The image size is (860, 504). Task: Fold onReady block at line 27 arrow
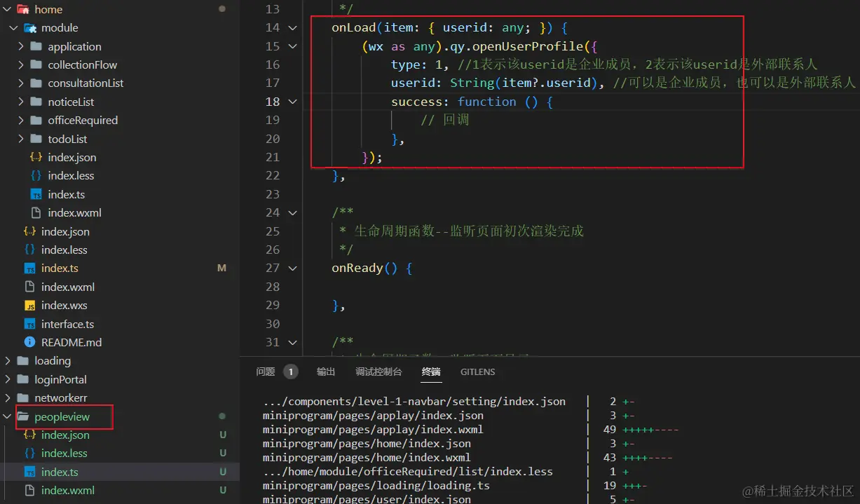pos(292,268)
